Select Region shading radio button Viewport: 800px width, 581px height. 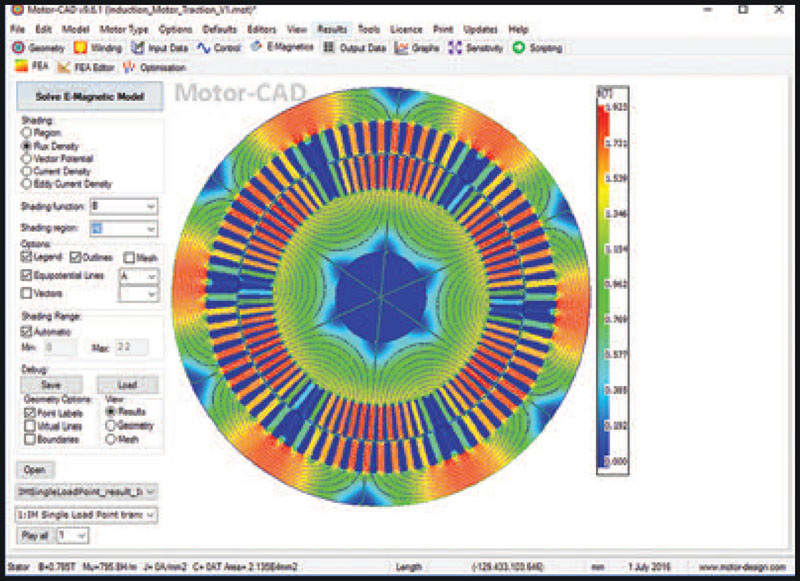[x=26, y=133]
